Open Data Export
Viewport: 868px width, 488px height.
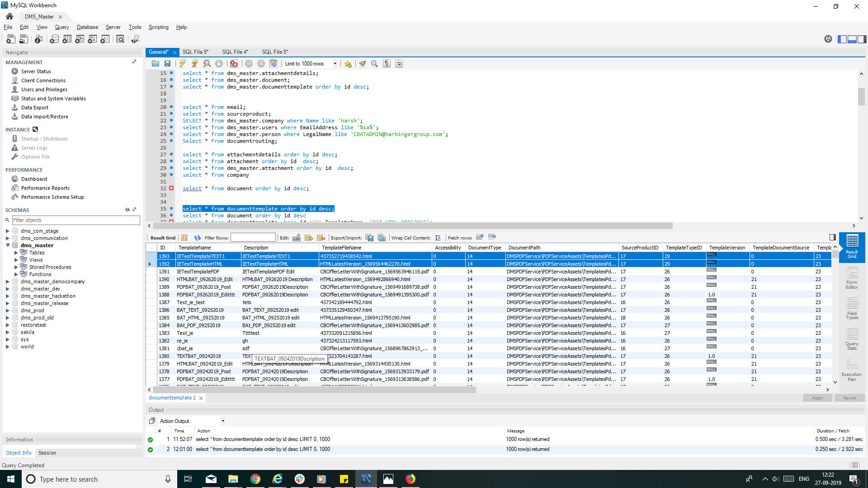point(34,108)
